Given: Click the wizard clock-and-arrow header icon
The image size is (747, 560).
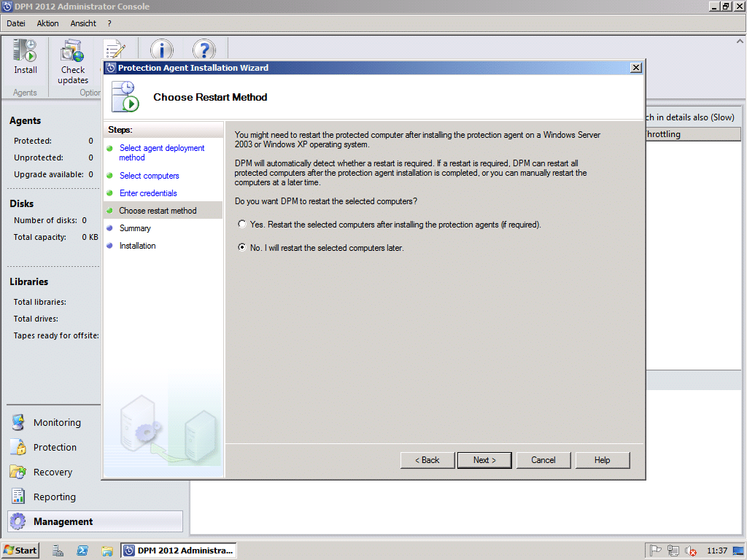Looking at the screenshot, I should tap(125, 97).
